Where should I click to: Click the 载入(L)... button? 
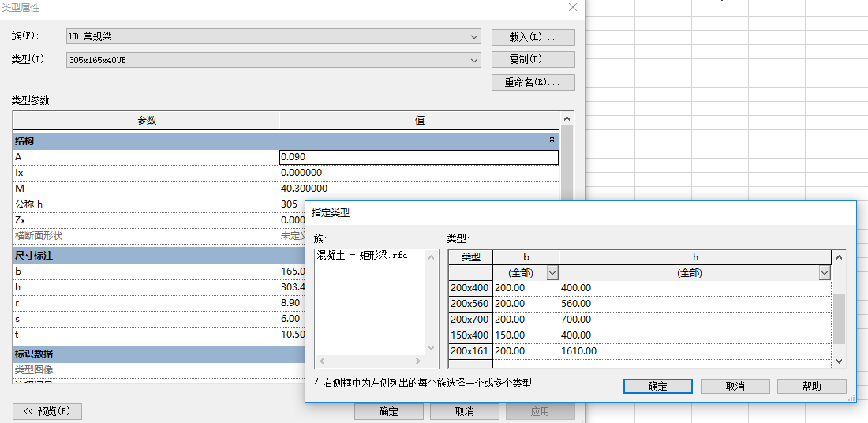pyautogui.click(x=533, y=37)
